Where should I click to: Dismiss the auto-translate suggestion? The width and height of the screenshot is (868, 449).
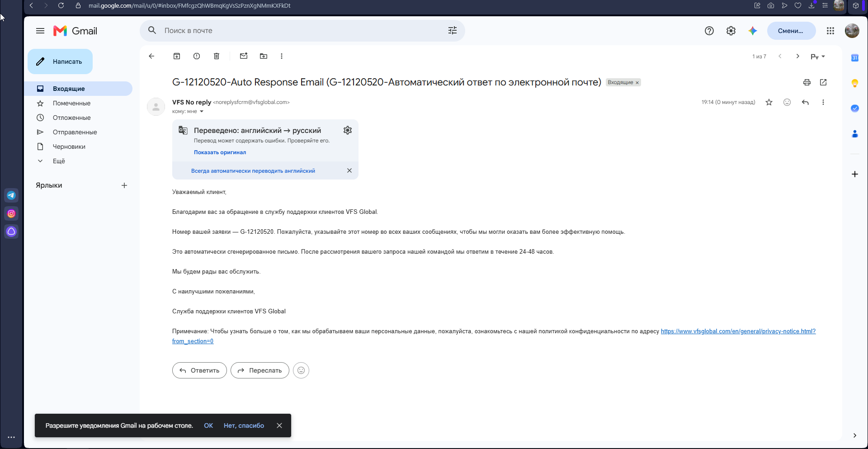click(349, 170)
